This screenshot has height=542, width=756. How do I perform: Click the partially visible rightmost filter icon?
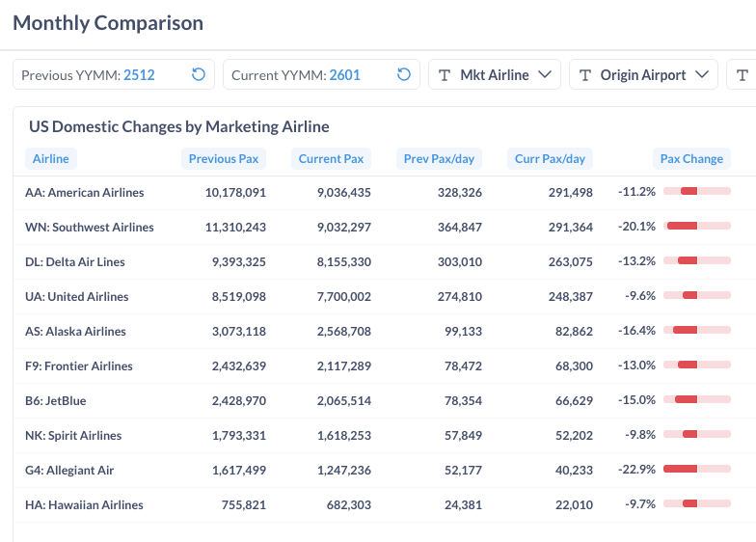(742, 74)
